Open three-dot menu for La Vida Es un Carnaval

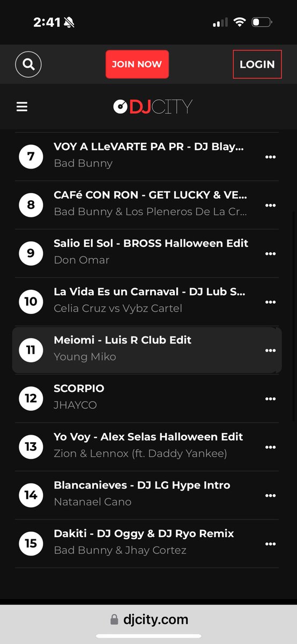tap(271, 302)
